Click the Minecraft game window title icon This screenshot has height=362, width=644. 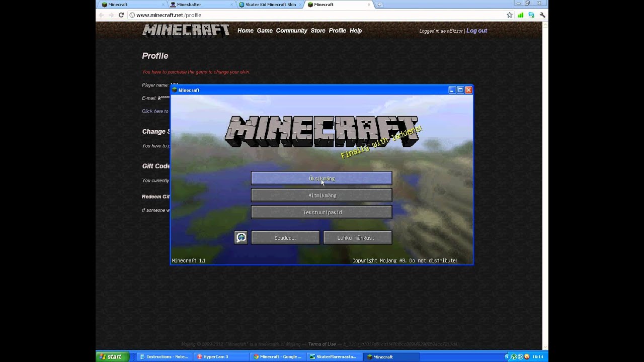175,90
